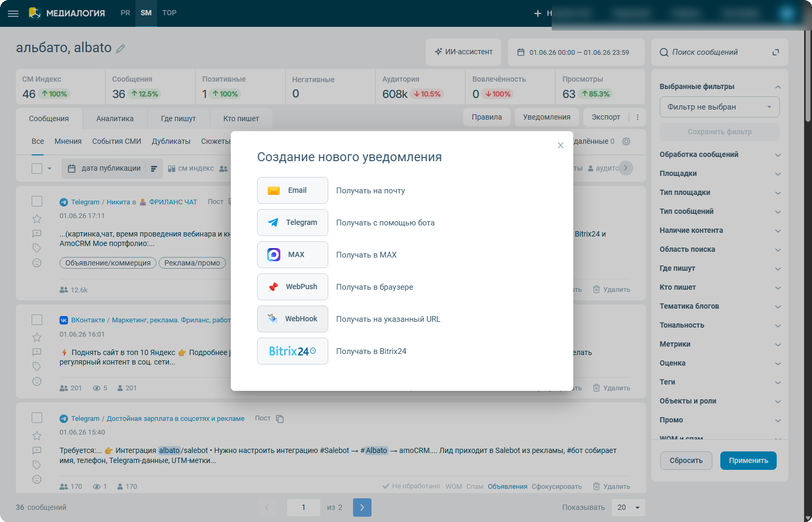The image size is (812, 522).
Task: Collapse the Выбранные фильтры section
Action: point(778,87)
